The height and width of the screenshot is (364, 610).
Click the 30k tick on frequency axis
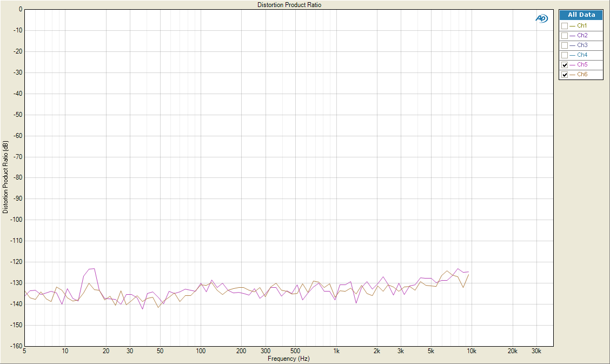[x=536, y=351]
